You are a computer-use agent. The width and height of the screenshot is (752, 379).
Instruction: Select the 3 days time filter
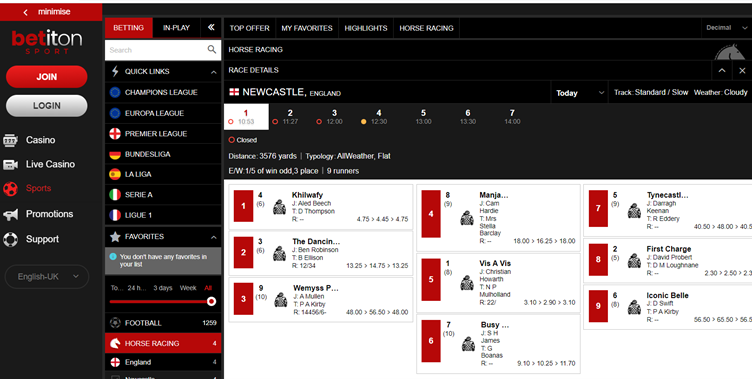(163, 288)
